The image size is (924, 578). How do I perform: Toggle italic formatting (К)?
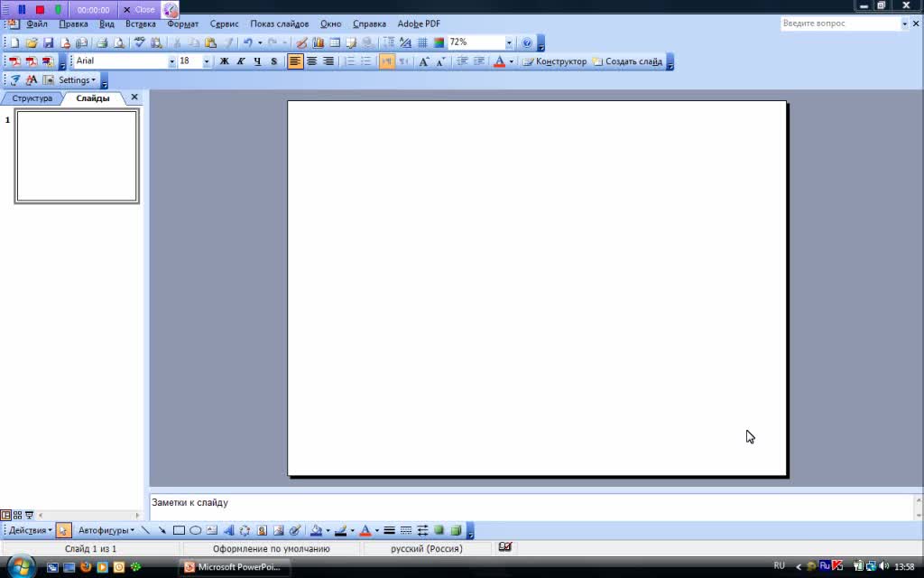click(241, 61)
